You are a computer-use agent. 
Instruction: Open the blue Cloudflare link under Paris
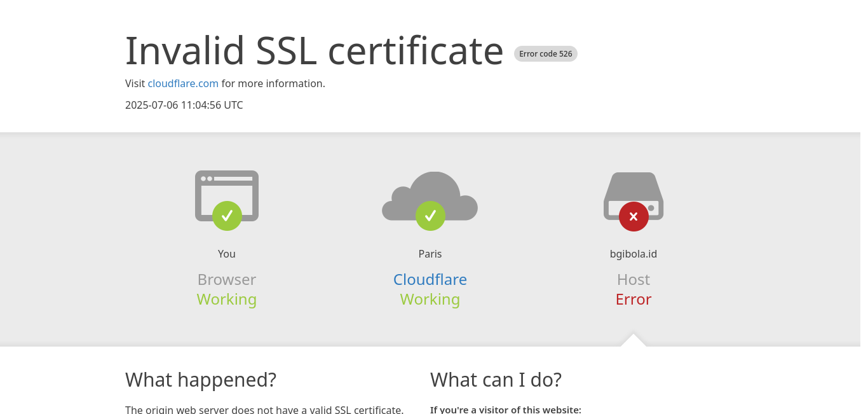click(430, 280)
